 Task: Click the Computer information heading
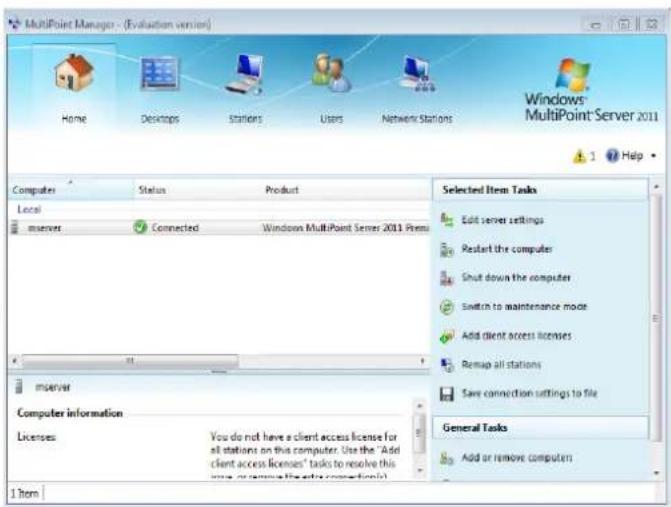(70, 413)
